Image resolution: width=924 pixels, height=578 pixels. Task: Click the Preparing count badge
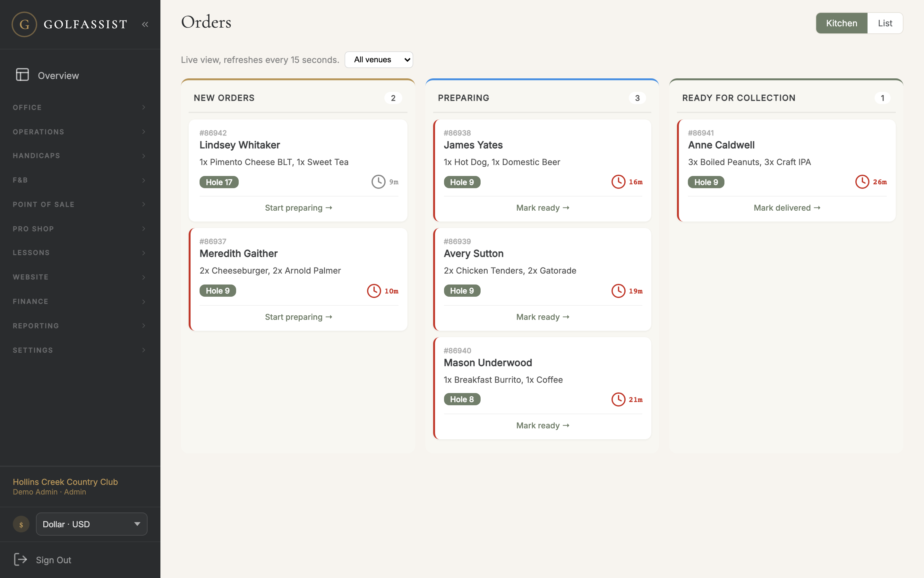tap(637, 98)
